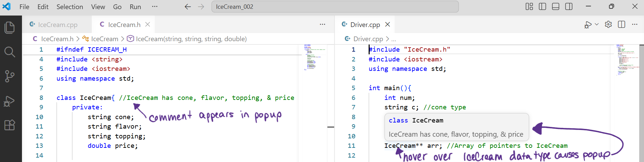Expand breadcrumb chevron after IceCream class
The image size is (644, 162).
(123, 39)
